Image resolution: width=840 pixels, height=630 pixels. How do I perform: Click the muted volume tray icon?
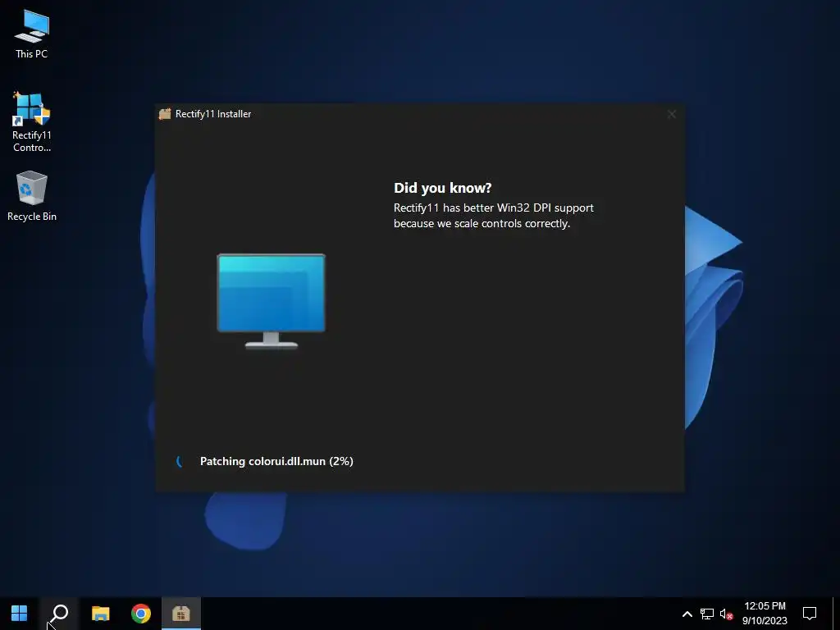click(x=726, y=614)
